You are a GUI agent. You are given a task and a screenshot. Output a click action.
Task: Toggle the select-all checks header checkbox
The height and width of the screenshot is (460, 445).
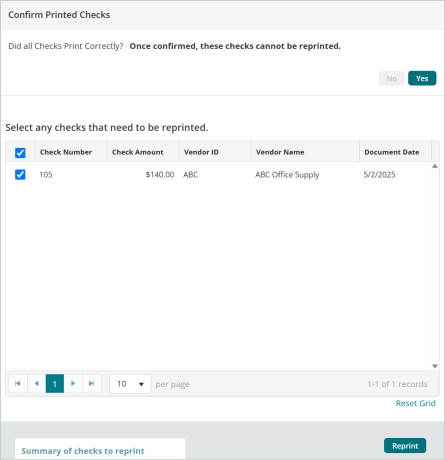click(x=20, y=153)
